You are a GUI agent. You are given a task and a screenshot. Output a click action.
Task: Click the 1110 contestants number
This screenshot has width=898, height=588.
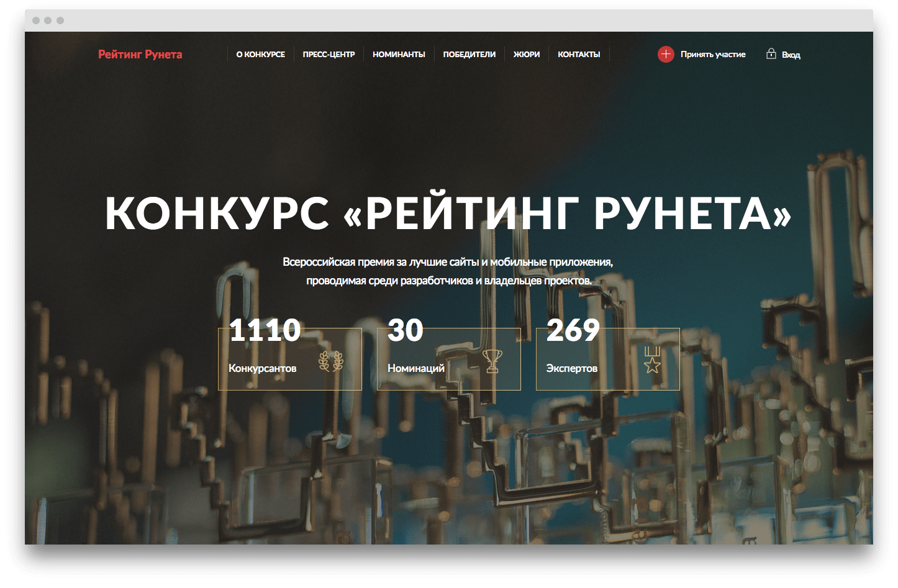point(265,330)
